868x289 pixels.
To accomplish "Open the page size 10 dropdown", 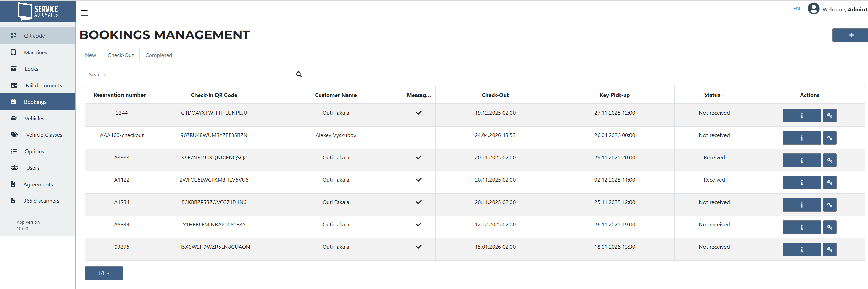I will coord(104,273).
